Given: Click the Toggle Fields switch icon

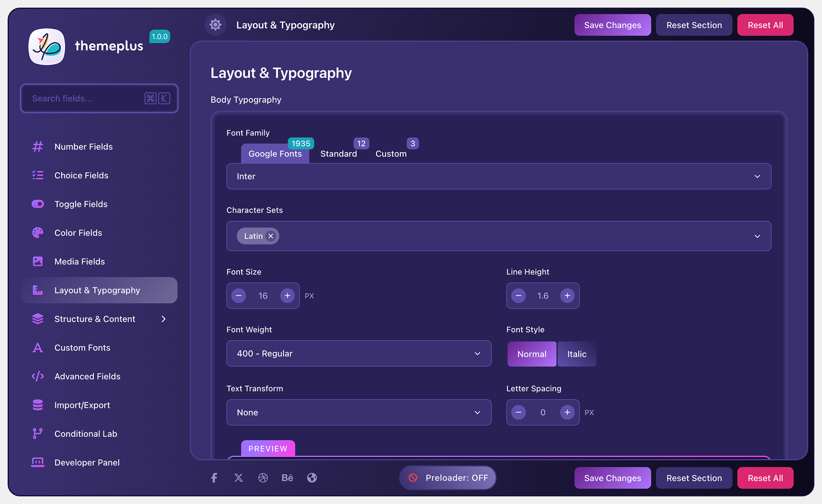Looking at the screenshot, I should pyautogui.click(x=38, y=204).
